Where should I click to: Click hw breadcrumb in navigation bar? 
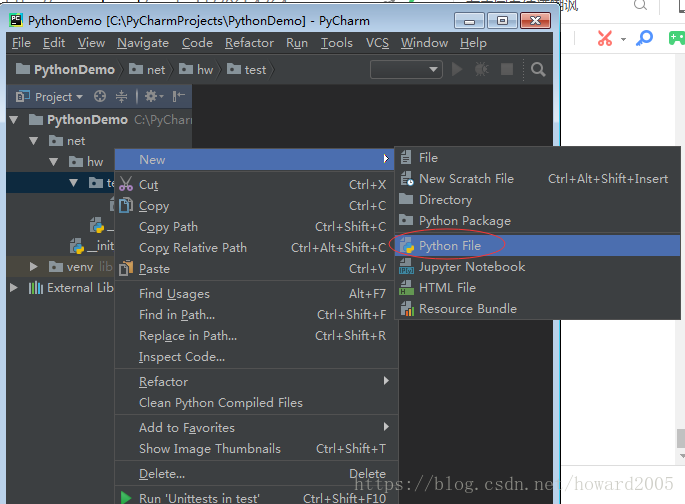196,69
